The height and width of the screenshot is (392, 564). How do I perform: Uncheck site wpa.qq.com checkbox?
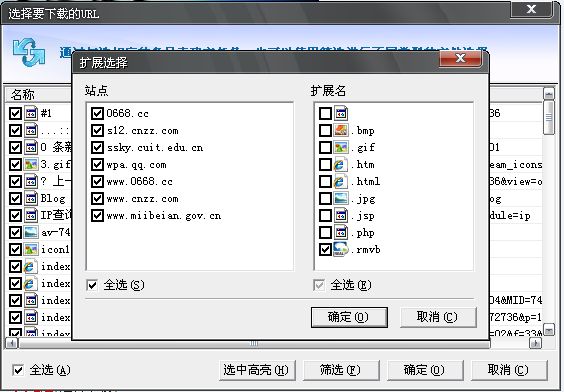coord(97,164)
